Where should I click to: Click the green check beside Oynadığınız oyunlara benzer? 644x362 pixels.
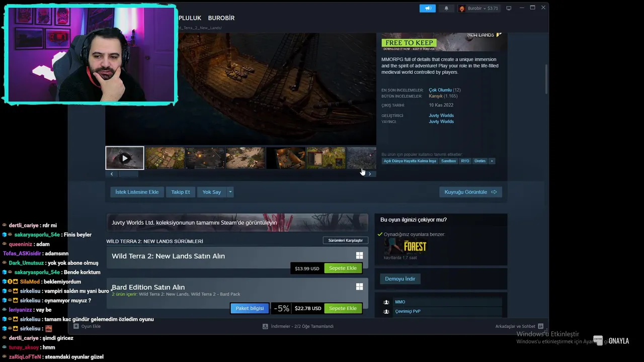(380, 234)
